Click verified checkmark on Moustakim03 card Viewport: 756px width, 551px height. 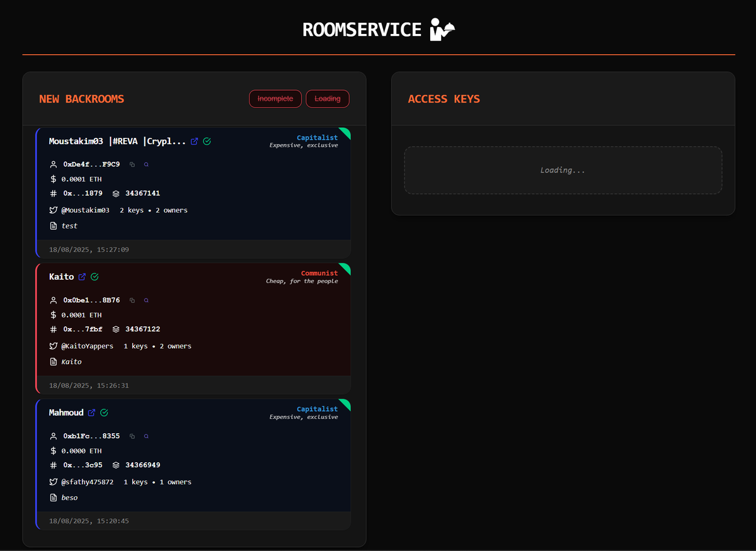[x=207, y=141]
